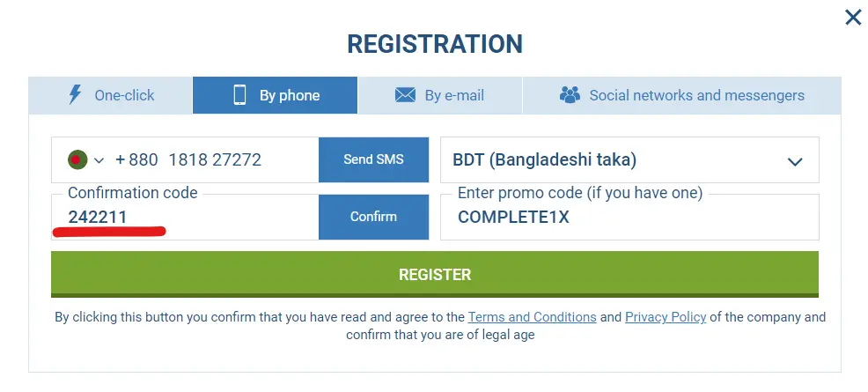Screen dimensions: 868x392
Task: Click the Confirm button
Action: [373, 217]
